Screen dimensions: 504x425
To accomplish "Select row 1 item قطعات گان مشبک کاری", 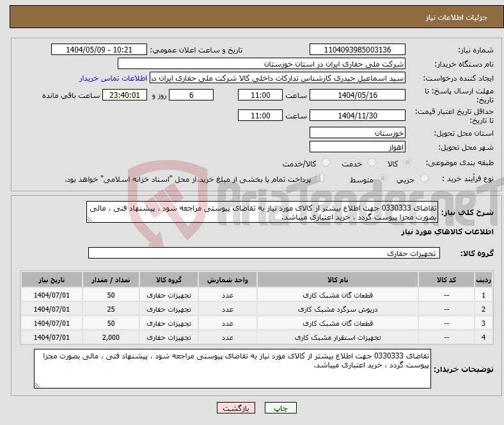I will point(338,294).
